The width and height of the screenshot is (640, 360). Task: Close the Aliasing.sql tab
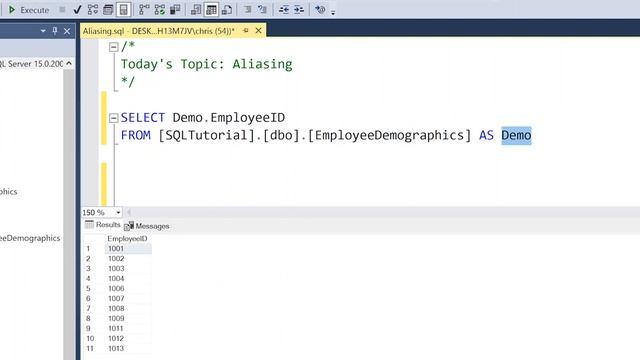pyautogui.click(x=258, y=31)
